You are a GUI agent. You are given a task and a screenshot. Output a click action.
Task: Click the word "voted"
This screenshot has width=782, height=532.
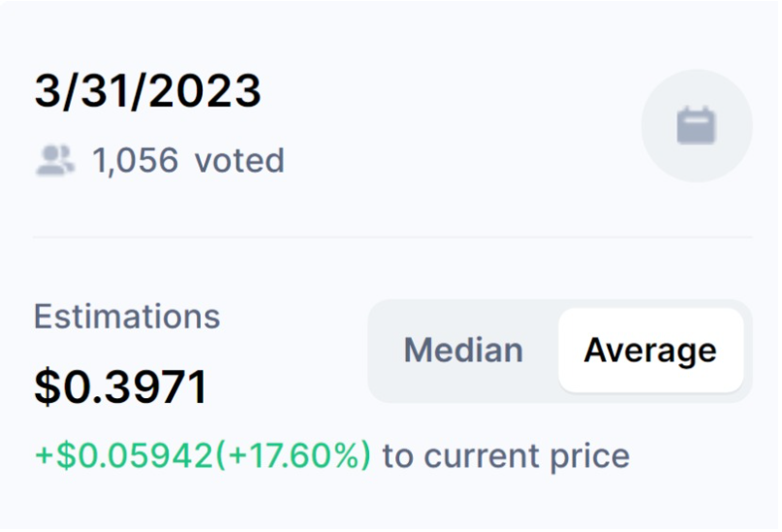(x=239, y=160)
